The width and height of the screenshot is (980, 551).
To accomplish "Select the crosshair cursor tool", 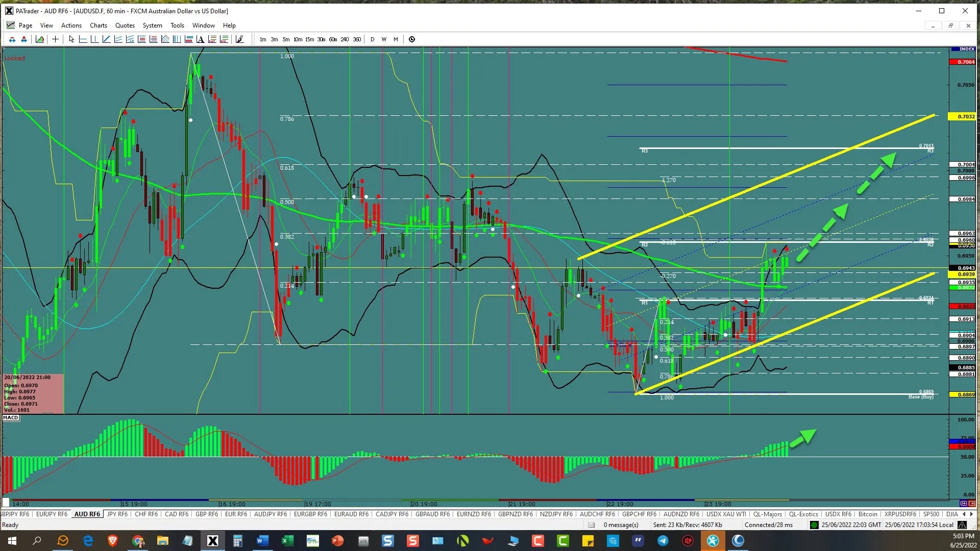I will 55,39.
